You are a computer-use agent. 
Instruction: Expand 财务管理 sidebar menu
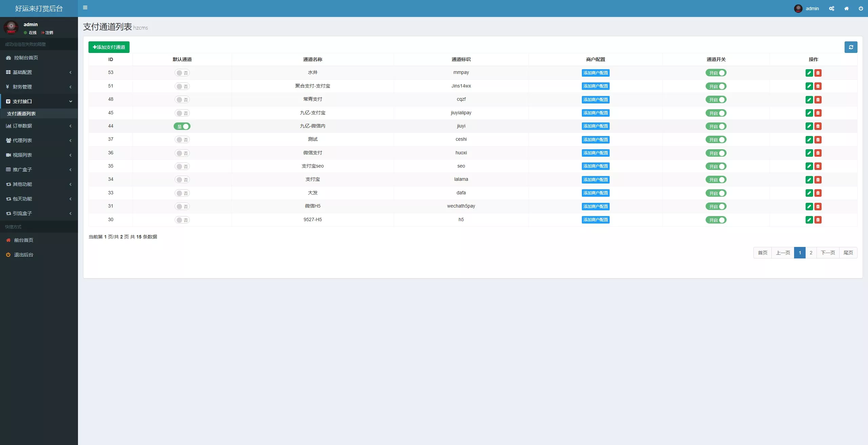tap(39, 87)
